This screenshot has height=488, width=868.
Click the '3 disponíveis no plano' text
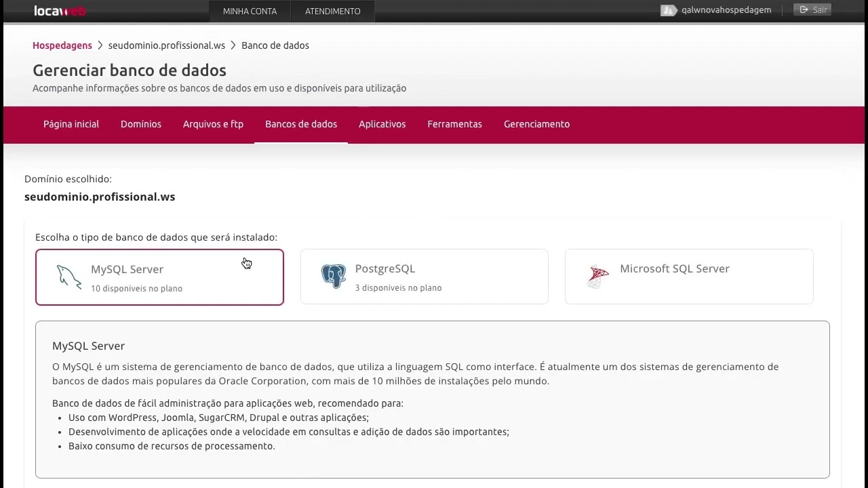(398, 288)
